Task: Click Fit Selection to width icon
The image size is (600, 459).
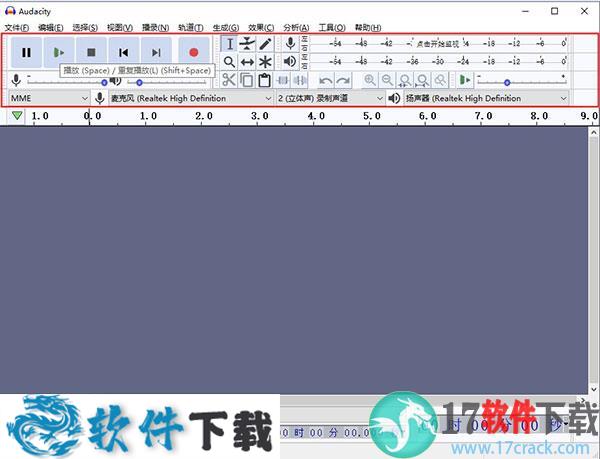Action: coord(405,80)
